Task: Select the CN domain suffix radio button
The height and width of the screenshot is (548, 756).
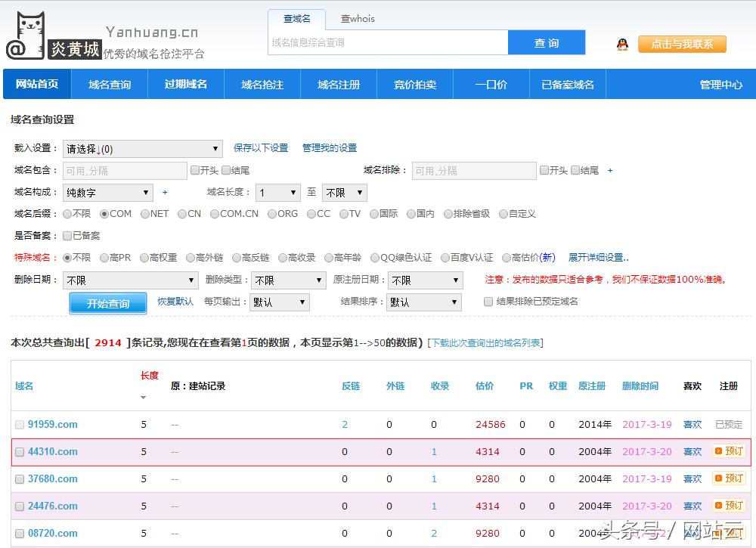Action: tap(181, 213)
